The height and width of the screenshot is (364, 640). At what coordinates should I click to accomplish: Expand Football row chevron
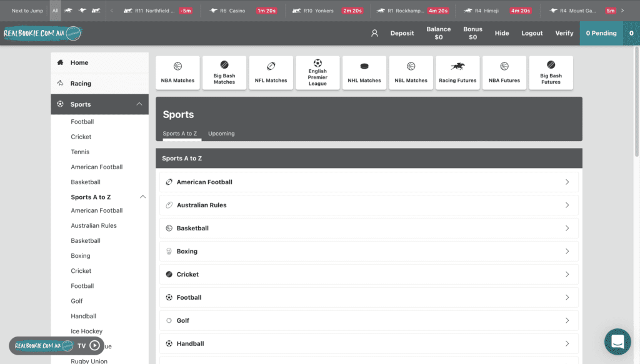pyautogui.click(x=567, y=298)
